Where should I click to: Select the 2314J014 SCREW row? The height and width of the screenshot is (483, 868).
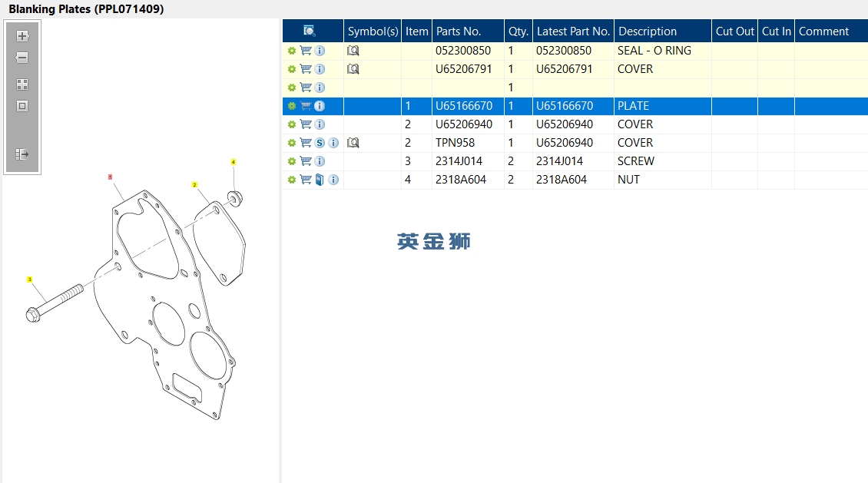click(x=459, y=161)
